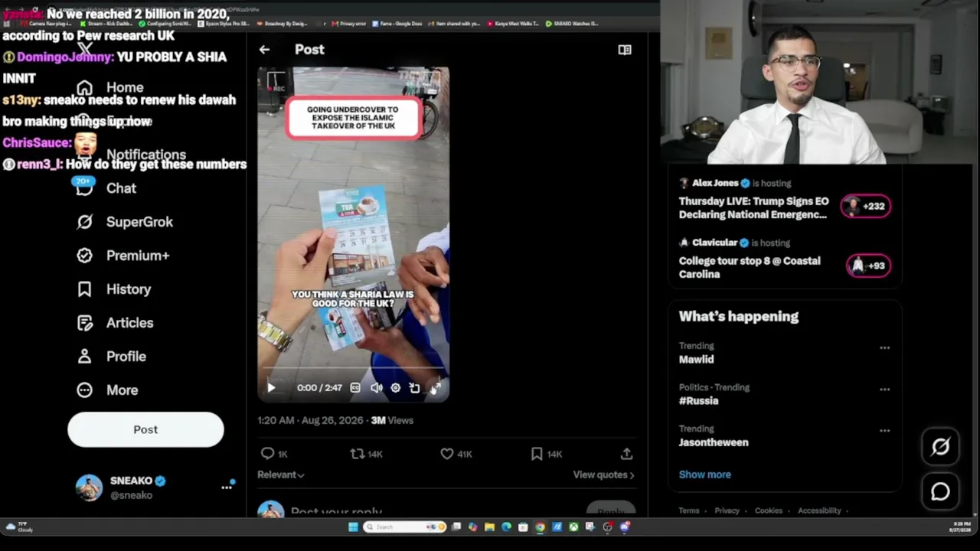Open the 1:20 AM Aug 26 timestamp
Viewport: 980px width, 551px height.
click(x=311, y=420)
